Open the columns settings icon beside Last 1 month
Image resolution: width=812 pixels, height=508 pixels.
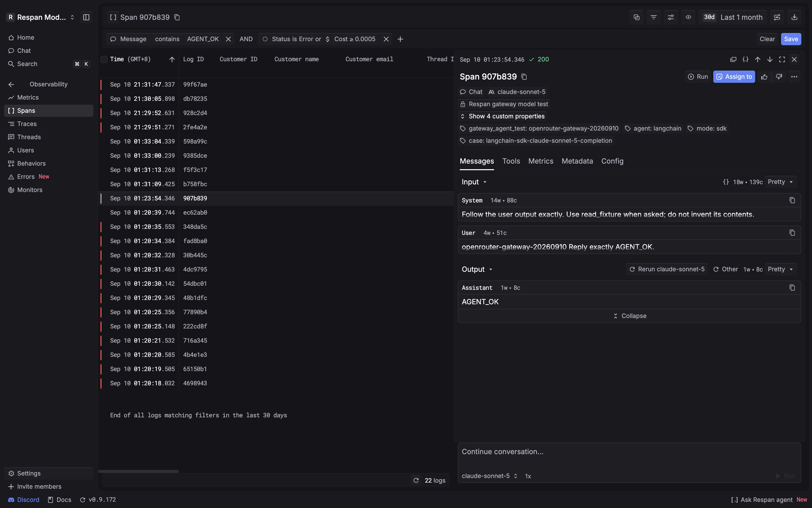click(777, 17)
